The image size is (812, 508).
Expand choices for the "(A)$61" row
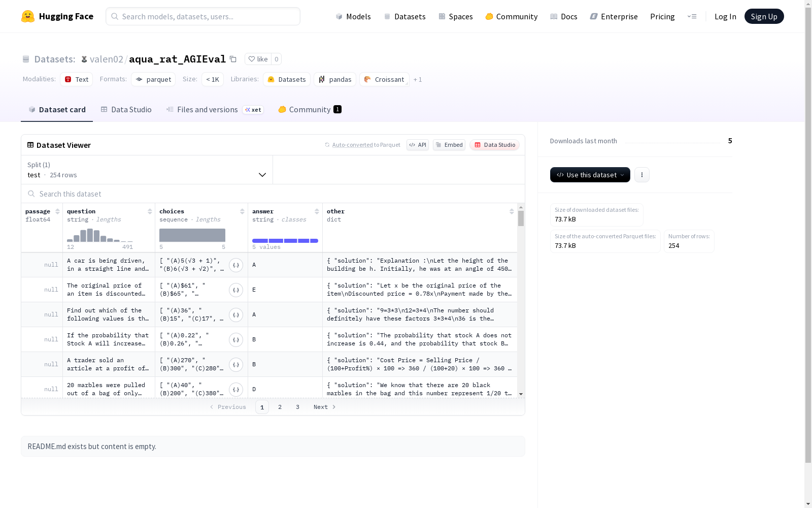(x=236, y=290)
